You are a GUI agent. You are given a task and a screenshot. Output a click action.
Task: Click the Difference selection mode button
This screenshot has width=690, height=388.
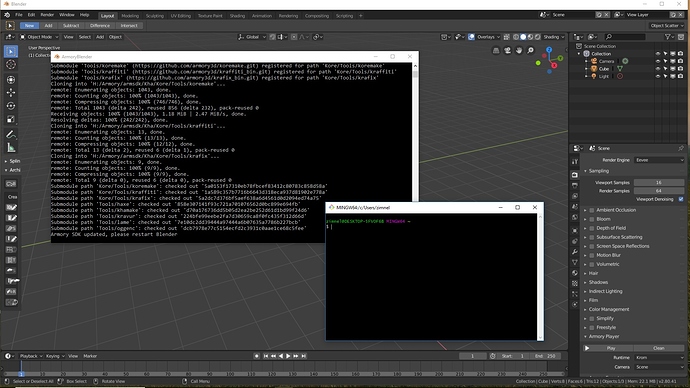[100, 26]
